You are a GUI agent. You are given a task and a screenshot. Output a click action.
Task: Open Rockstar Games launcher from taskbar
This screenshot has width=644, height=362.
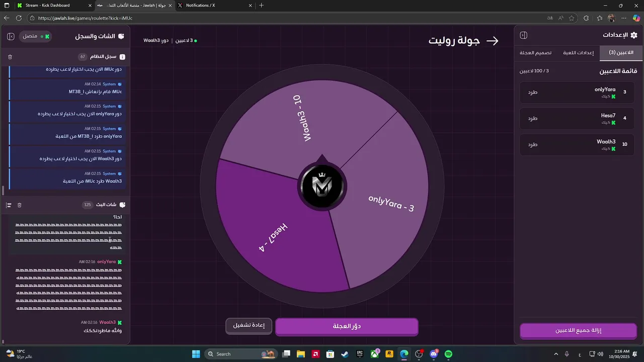389,354
